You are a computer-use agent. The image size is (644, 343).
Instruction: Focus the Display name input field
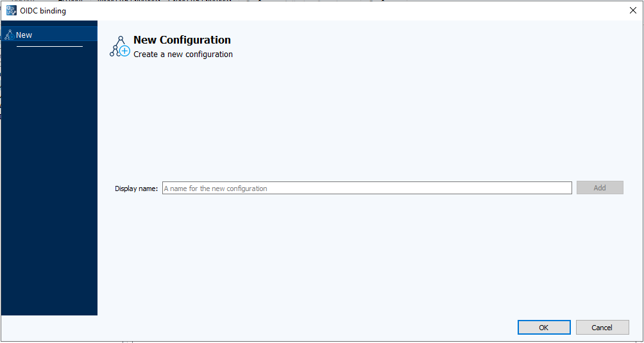click(366, 188)
